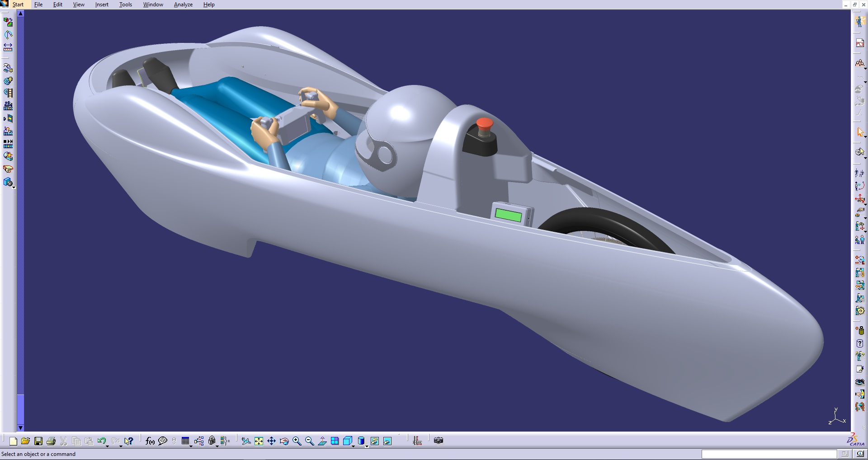Click the Fit All In icon

pos(259,441)
